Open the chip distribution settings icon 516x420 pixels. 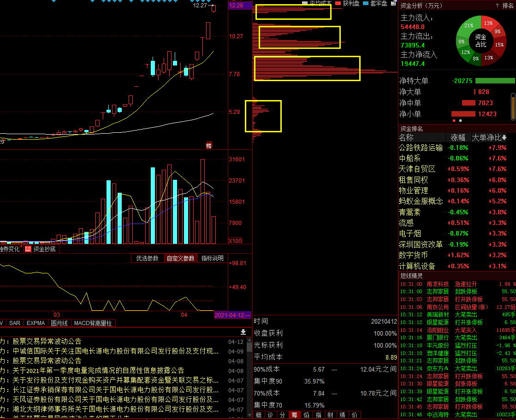[393, 3]
